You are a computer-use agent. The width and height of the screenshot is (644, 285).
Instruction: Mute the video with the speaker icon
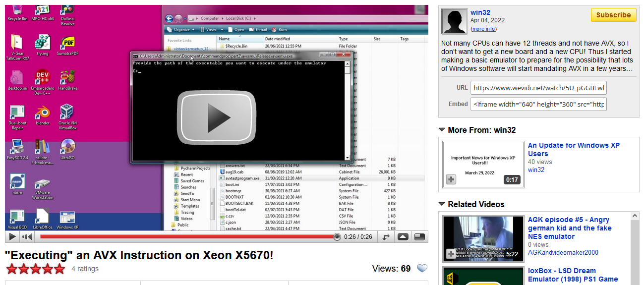click(27, 237)
